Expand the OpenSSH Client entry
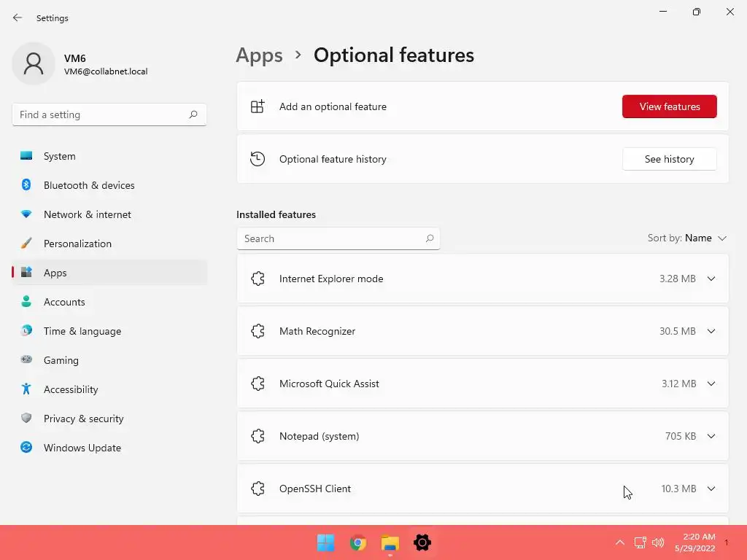Screen dimensions: 747x560 click(x=711, y=489)
